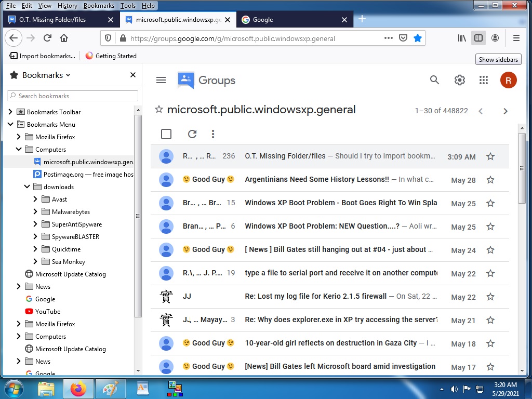
Task: Open Paint from the taskbar
Action: coord(111,389)
